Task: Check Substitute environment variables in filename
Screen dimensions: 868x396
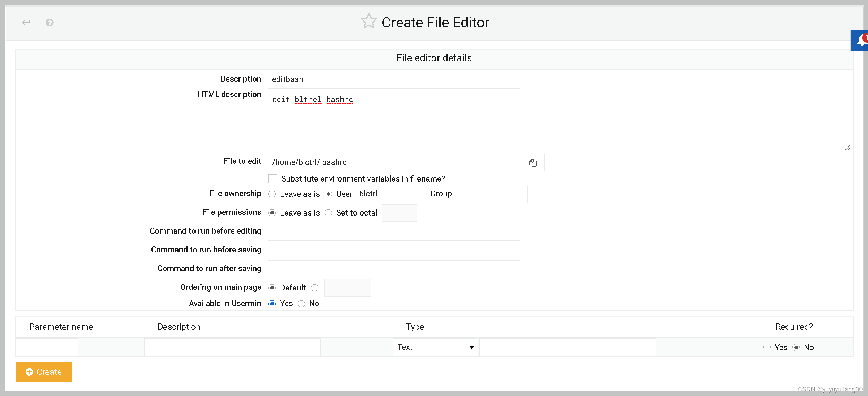Action: [273, 179]
